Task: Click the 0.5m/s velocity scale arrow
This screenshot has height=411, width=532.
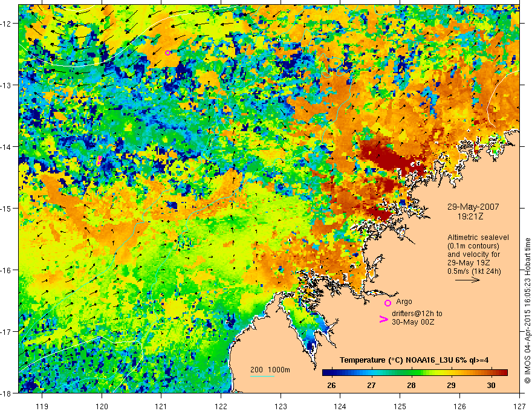Action: tap(467, 280)
